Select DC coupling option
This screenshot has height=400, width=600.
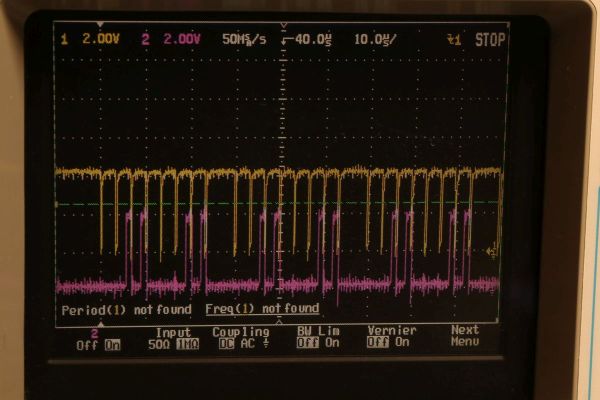tap(227, 343)
